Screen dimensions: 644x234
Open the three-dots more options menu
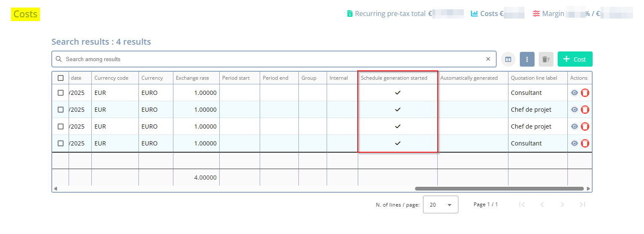[x=527, y=59]
